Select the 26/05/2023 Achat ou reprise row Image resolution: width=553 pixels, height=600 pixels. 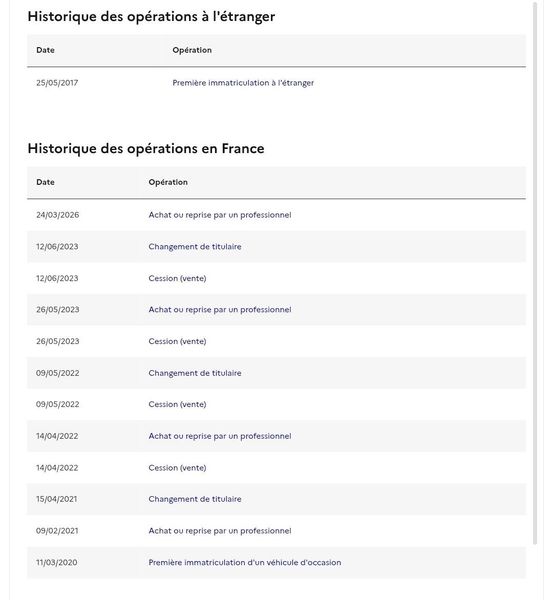(x=276, y=310)
